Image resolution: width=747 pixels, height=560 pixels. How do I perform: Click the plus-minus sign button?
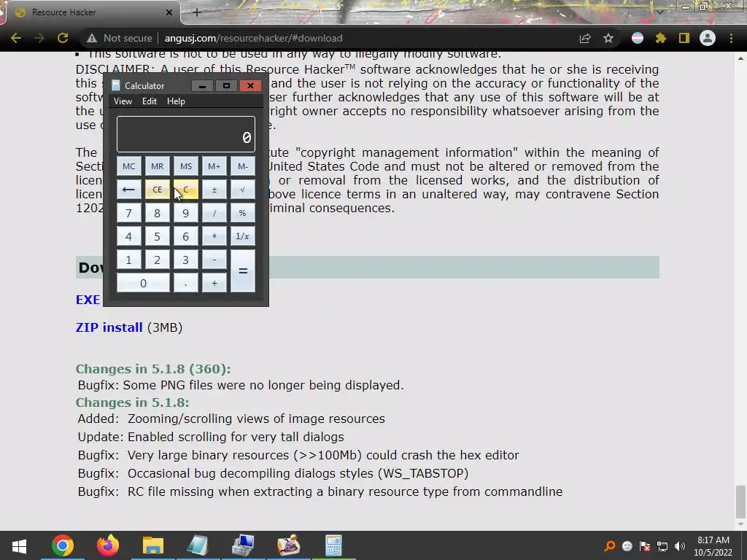[214, 190]
